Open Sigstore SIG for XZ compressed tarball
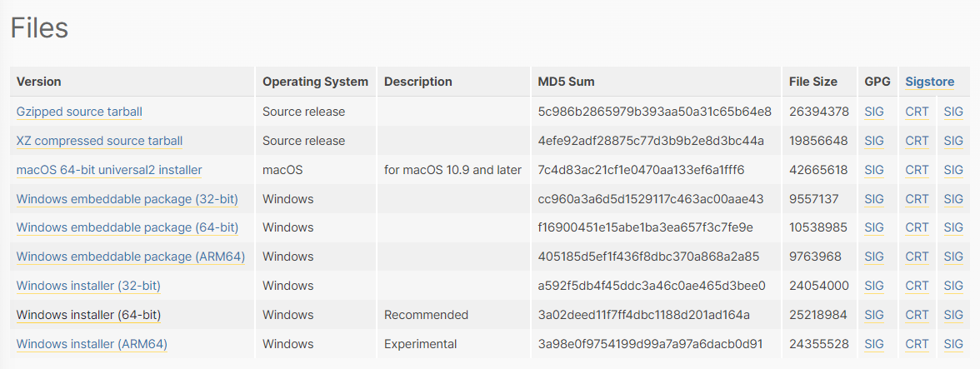980x369 pixels. 953,141
